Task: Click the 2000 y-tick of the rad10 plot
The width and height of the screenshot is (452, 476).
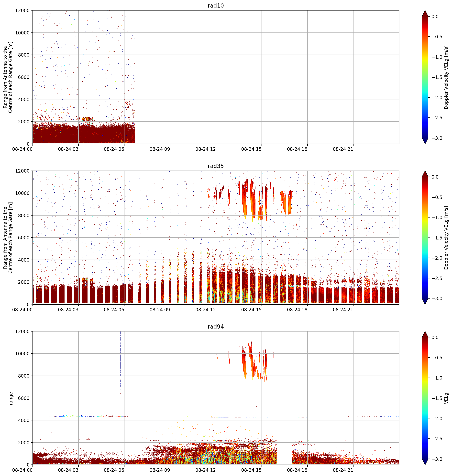Action: click(x=24, y=122)
